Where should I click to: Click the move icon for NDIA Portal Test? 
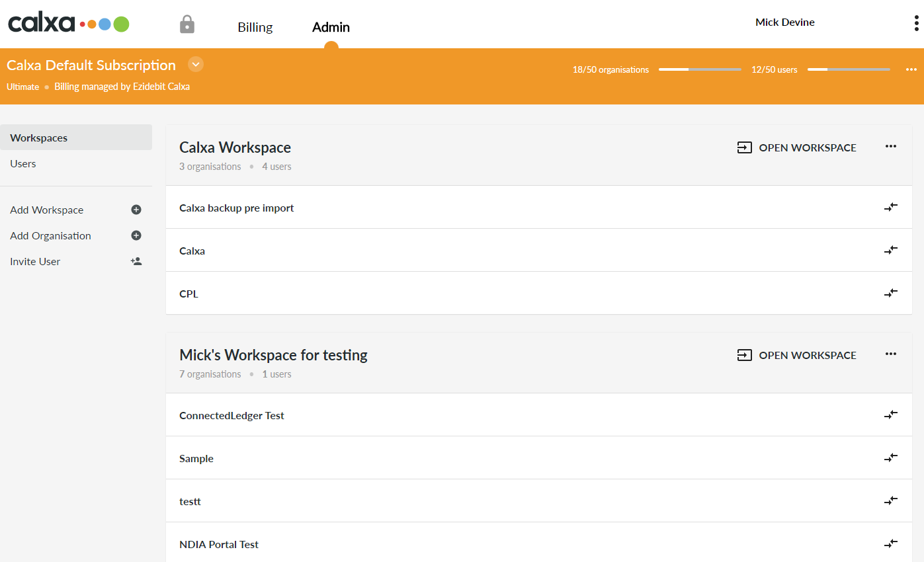pos(891,543)
